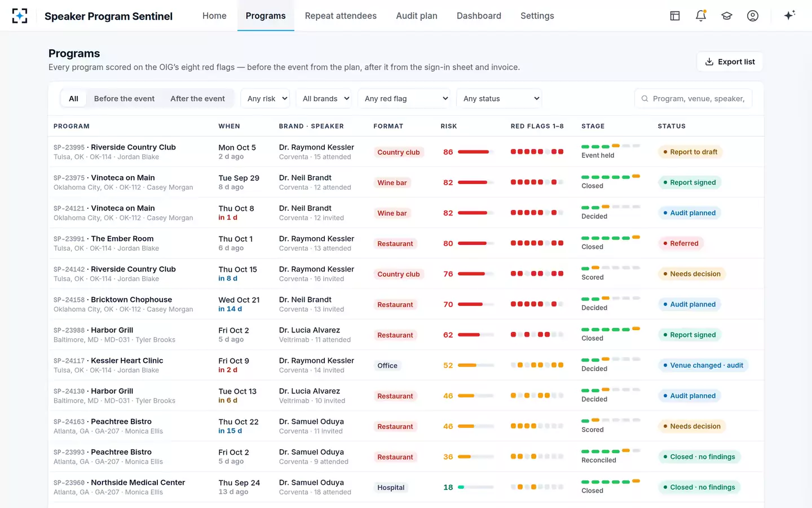This screenshot has height=508, width=812.
Task: Open the Settings tab
Action: point(537,16)
